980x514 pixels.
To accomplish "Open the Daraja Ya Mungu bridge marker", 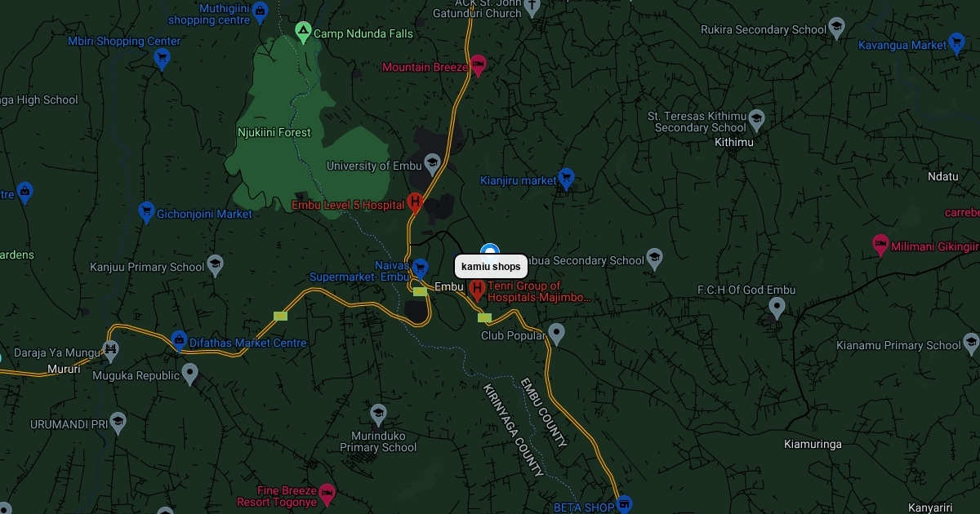I will pyautogui.click(x=110, y=351).
